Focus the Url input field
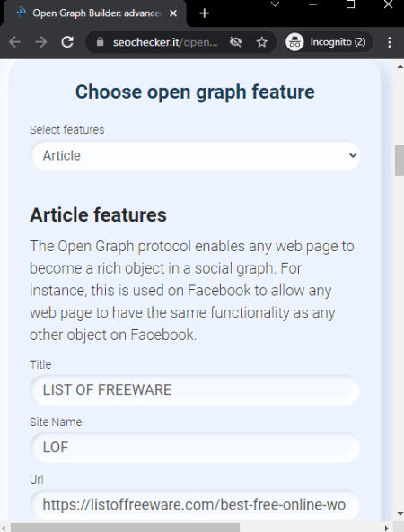 coord(195,505)
